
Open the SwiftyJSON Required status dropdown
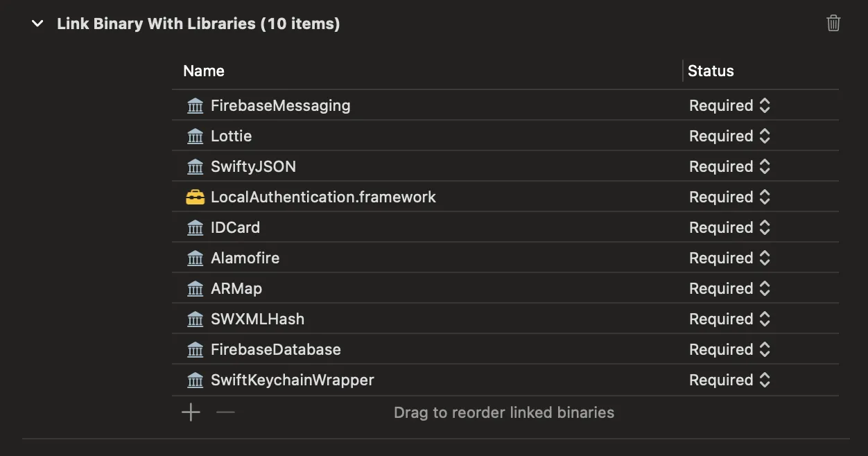tap(729, 167)
